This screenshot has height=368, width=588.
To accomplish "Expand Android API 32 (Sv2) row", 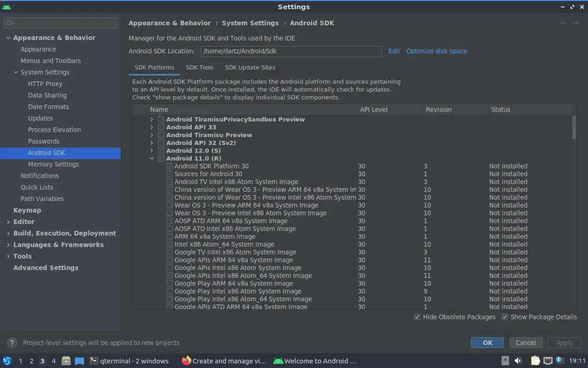I will click(152, 143).
